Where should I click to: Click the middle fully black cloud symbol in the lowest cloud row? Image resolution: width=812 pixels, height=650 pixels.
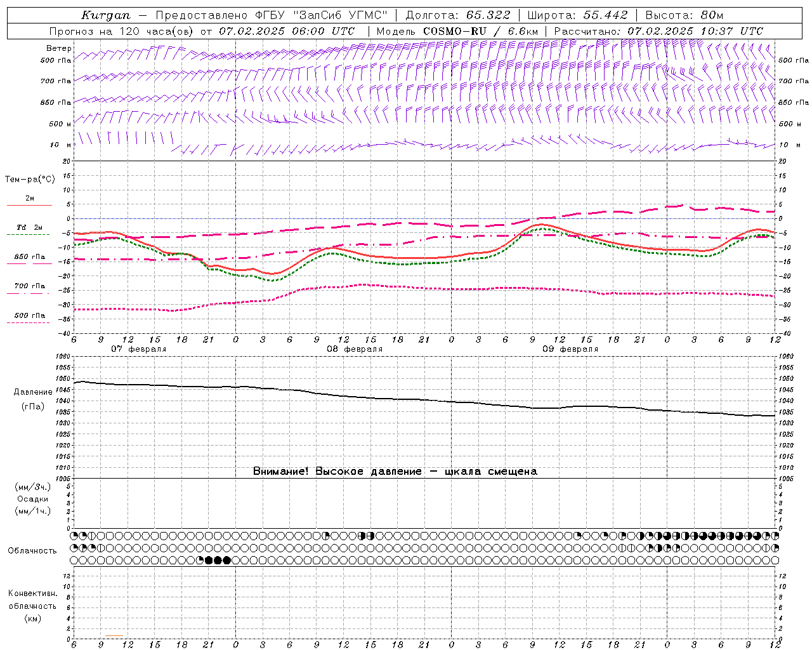coord(218,560)
